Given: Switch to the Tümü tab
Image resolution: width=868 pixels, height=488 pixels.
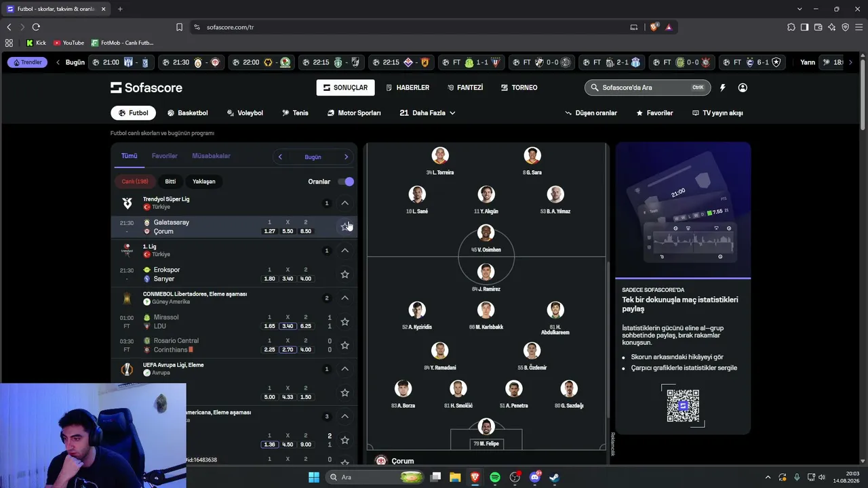Looking at the screenshot, I should tap(129, 156).
